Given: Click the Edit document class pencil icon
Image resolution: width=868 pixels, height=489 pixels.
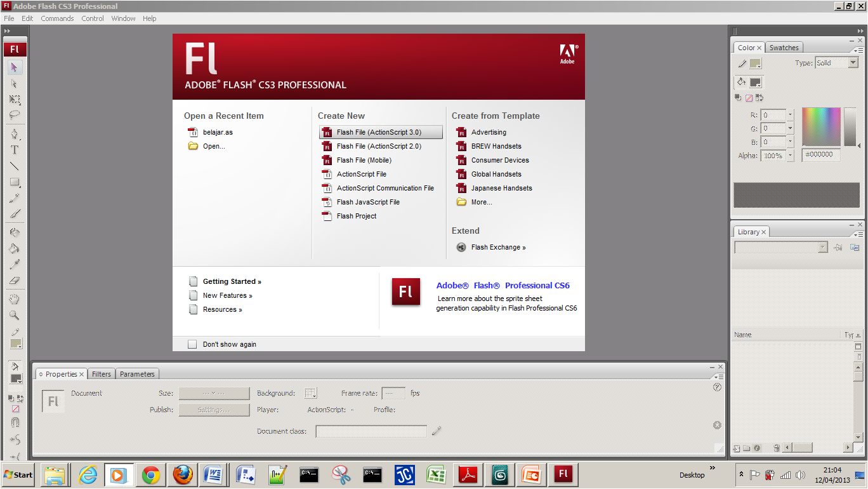Looking at the screenshot, I should click(x=436, y=431).
